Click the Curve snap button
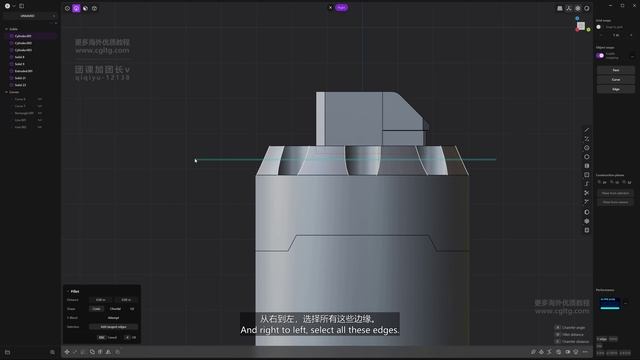Viewport: 640px width, 360px height. pos(616,80)
